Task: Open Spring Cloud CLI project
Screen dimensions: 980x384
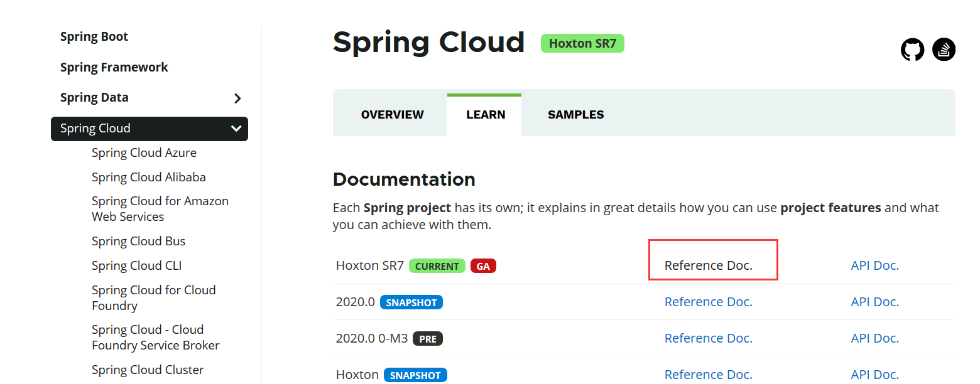Action: point(136,265)
